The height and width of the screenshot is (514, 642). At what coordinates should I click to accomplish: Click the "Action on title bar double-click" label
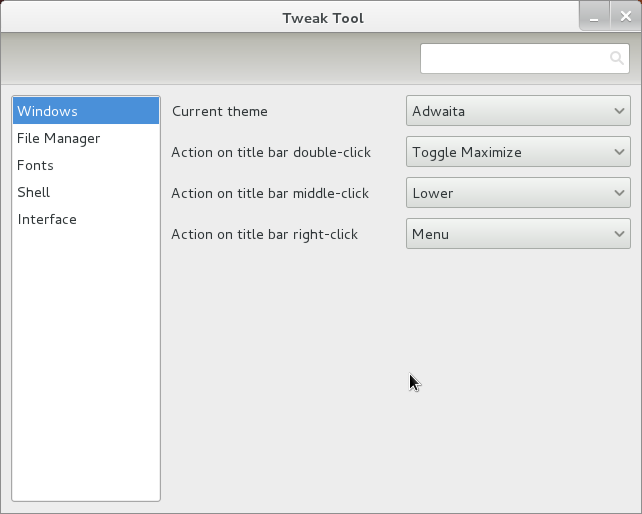tap(271, 152)
